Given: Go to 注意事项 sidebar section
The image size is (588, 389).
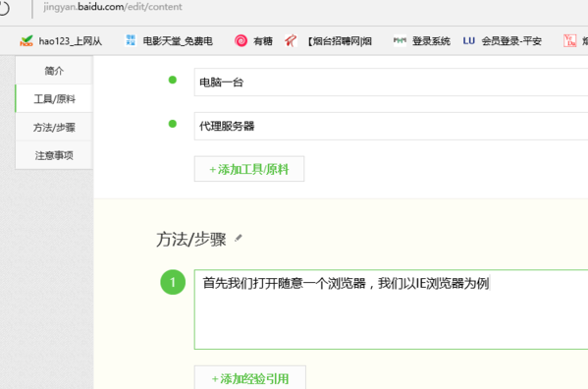Looking at the screenshot, I should pyautogui.click(x=54, y=155).
